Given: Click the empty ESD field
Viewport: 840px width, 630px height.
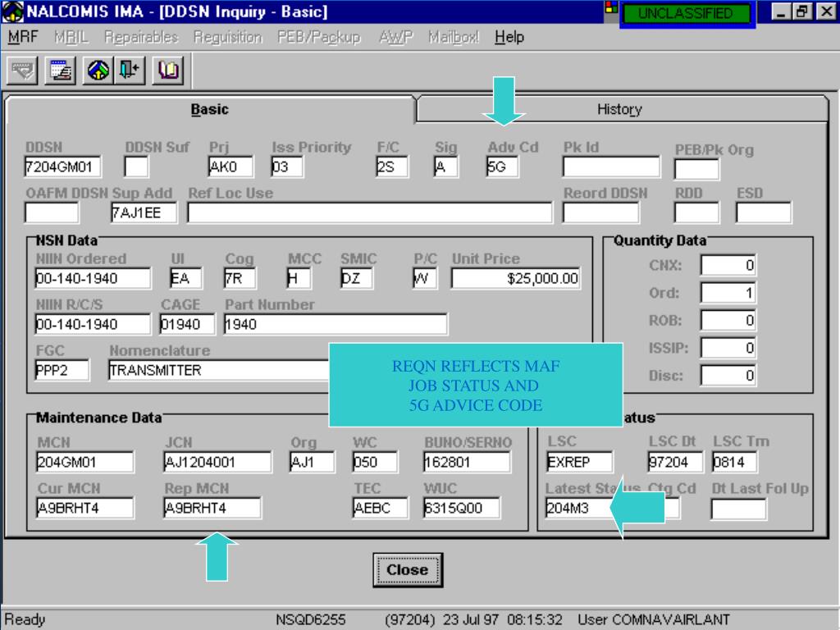Looking at the screenshot, I should [764, 212].
